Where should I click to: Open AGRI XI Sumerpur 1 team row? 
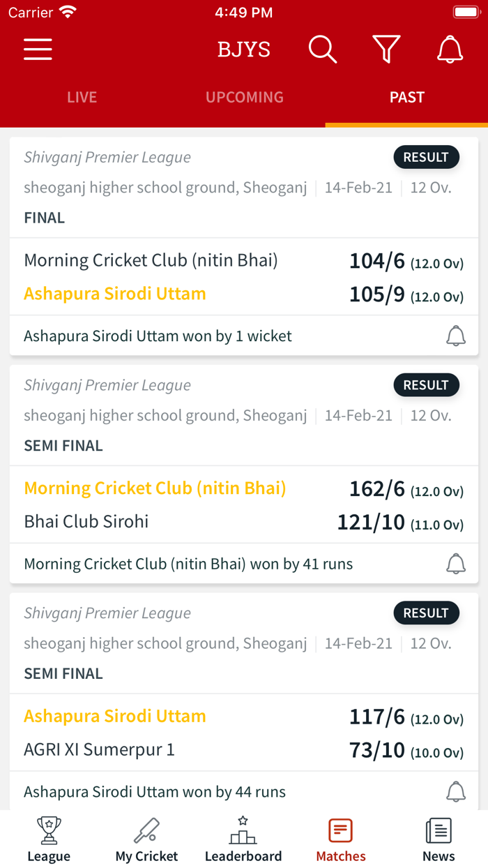pyautogui.click(x=99, y=750)
